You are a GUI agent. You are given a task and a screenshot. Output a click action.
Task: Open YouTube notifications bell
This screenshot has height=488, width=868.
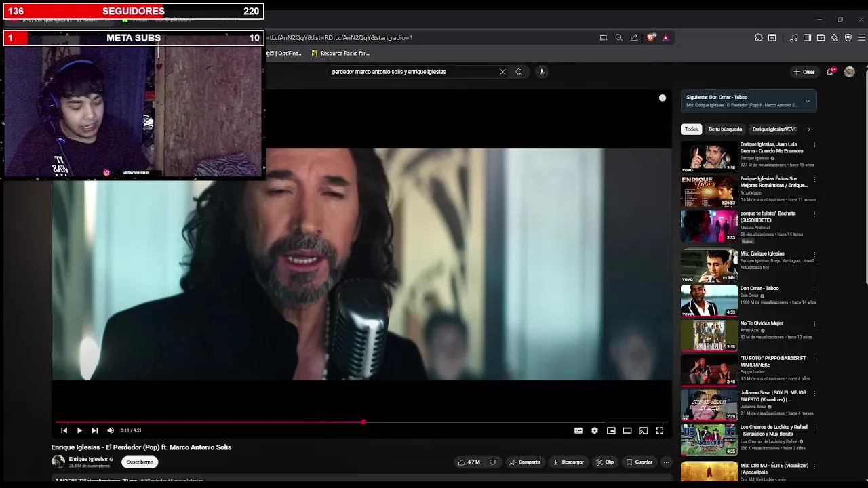pyautogui.click(x=830, y=71)
